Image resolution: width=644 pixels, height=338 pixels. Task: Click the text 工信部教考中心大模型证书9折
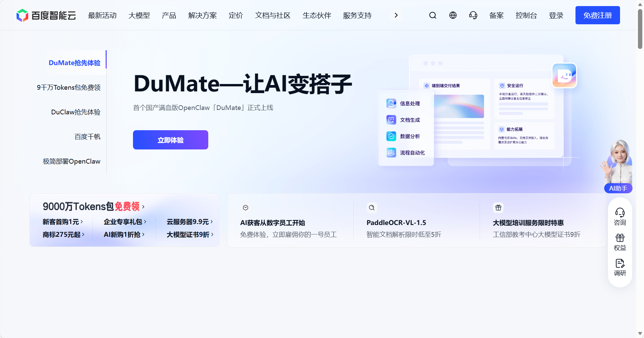pyautogui.click(x=536, y=234)
